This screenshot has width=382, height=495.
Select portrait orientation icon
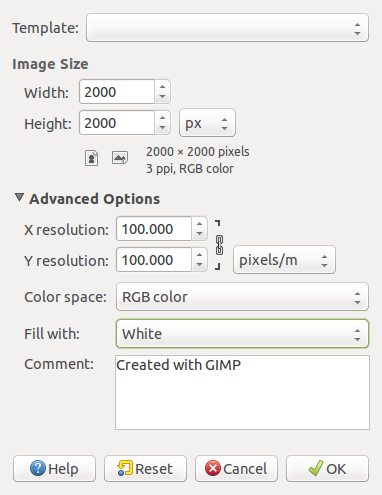(x=91, y=158)
